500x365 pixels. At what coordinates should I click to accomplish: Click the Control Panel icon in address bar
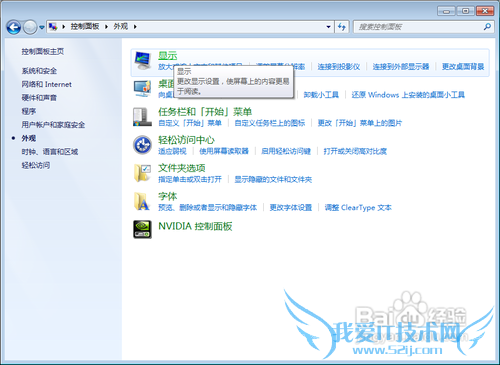pyautogui.click(x=53, y=26)
